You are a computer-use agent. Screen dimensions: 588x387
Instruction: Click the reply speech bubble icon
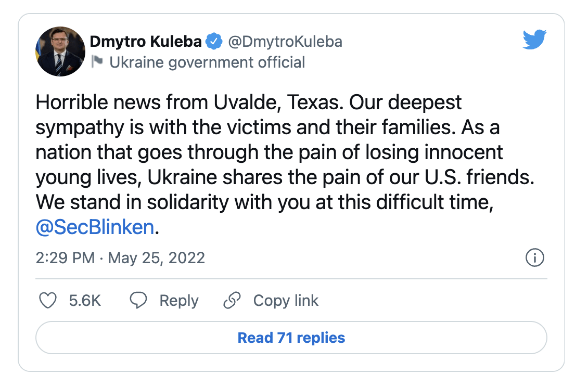click(x=138, y=300)
